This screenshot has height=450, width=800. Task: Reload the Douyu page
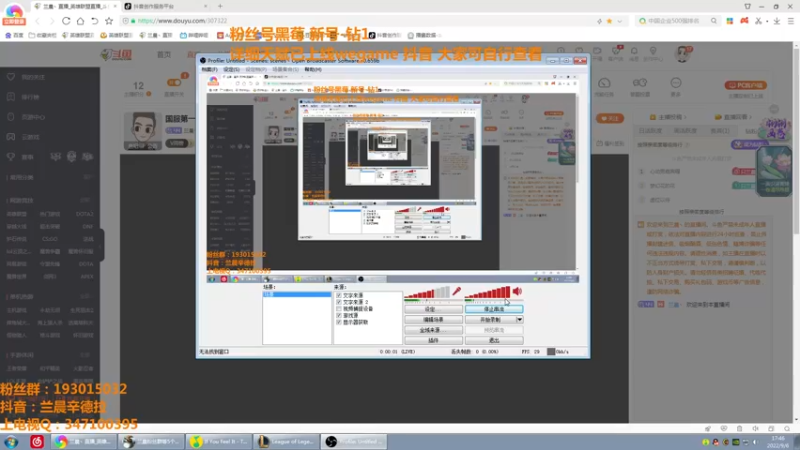coord(66,21)
